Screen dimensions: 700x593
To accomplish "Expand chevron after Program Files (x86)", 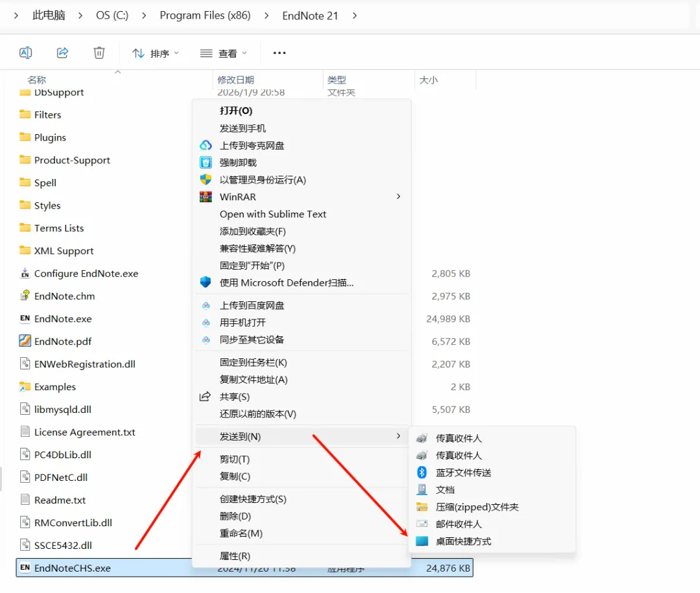I will click(266, 16).
